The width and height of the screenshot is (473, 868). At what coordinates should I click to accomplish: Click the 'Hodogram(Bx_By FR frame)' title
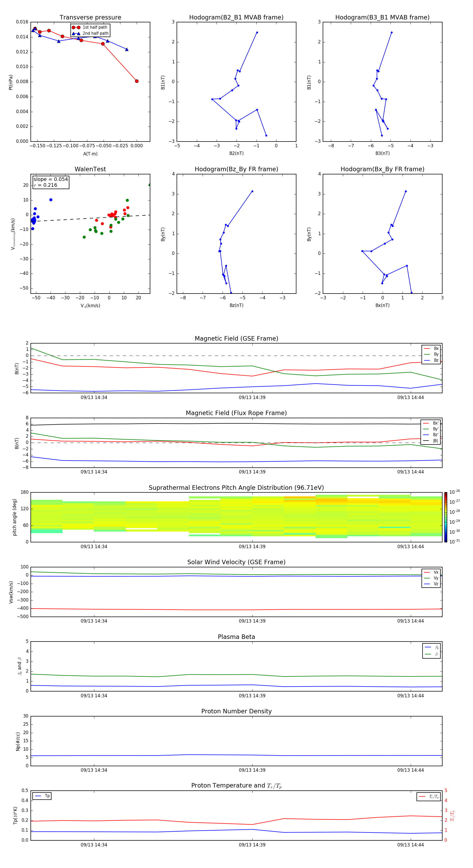[382, 169]
